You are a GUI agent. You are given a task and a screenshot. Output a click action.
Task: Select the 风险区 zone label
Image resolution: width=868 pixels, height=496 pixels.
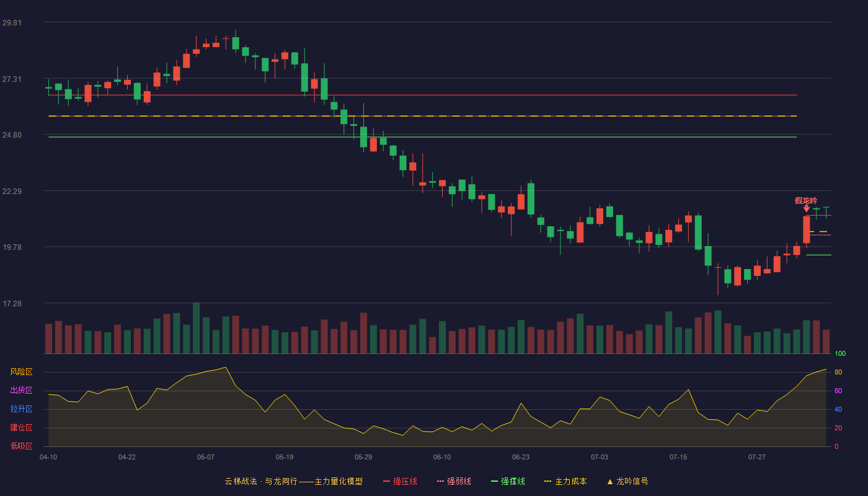21,372
